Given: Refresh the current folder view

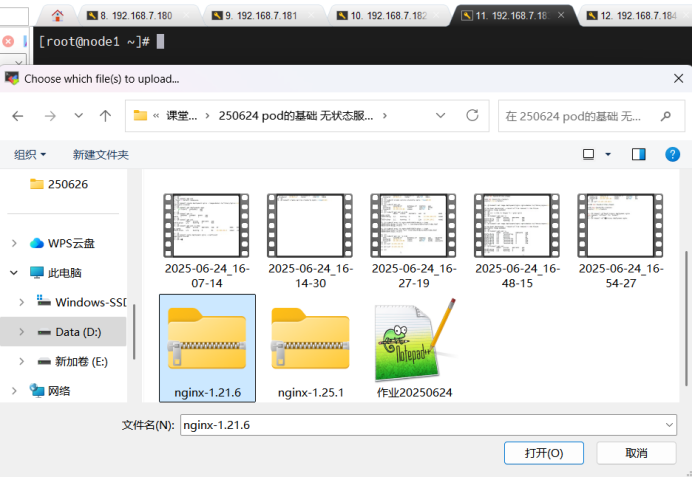Looking at the screenshot, I should coord(472,115).
